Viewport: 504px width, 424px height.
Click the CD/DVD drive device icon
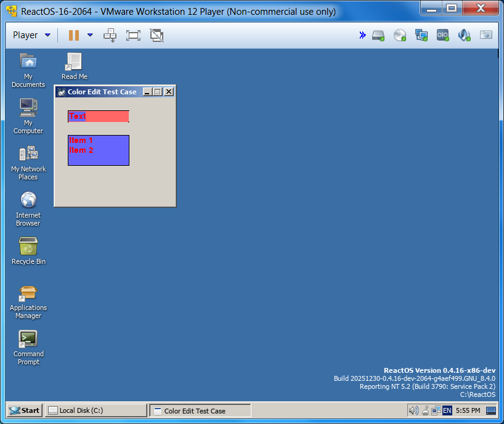coord(400,35)
